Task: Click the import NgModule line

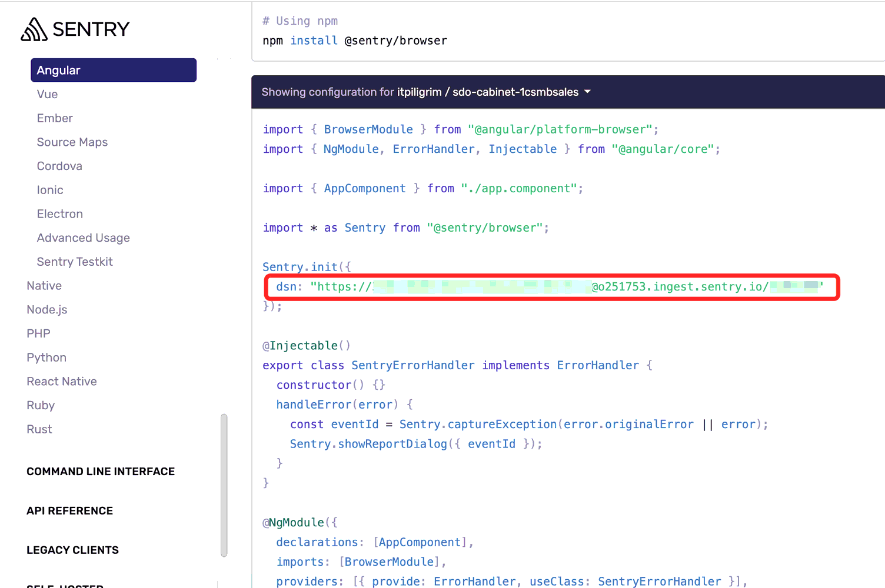Action: pyautogui.click(x=491, y=149)
